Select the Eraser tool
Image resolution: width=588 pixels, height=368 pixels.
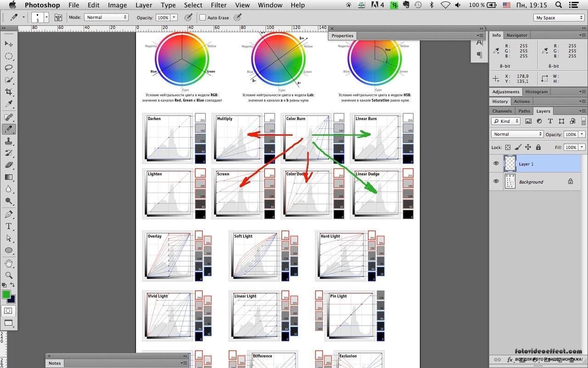pos(9,165)
